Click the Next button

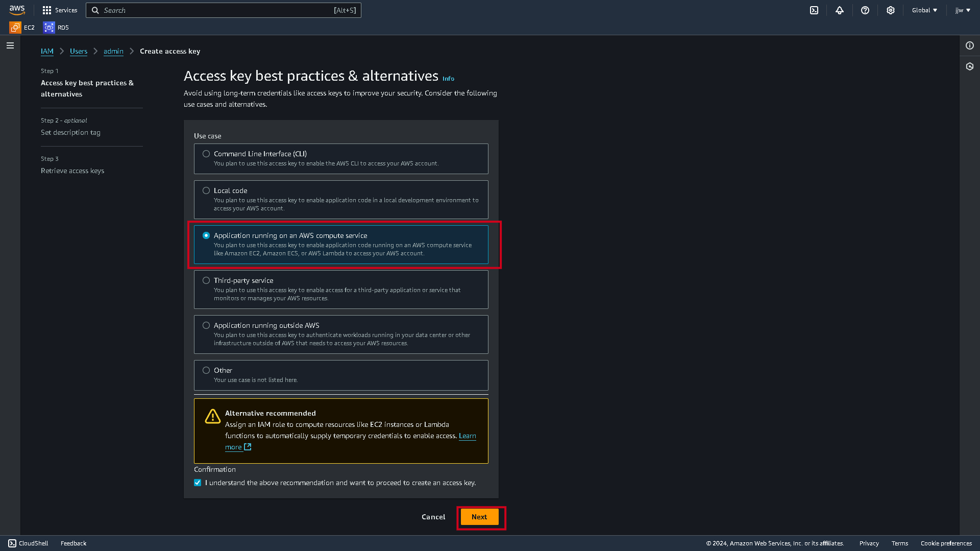click(479, 517)
